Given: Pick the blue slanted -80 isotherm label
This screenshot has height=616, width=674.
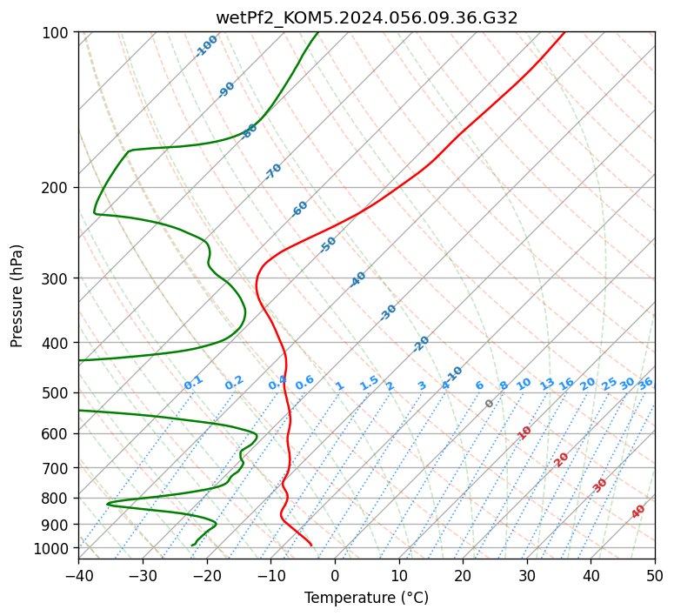Looking at the screenshot, I should [x=249, y=131].
